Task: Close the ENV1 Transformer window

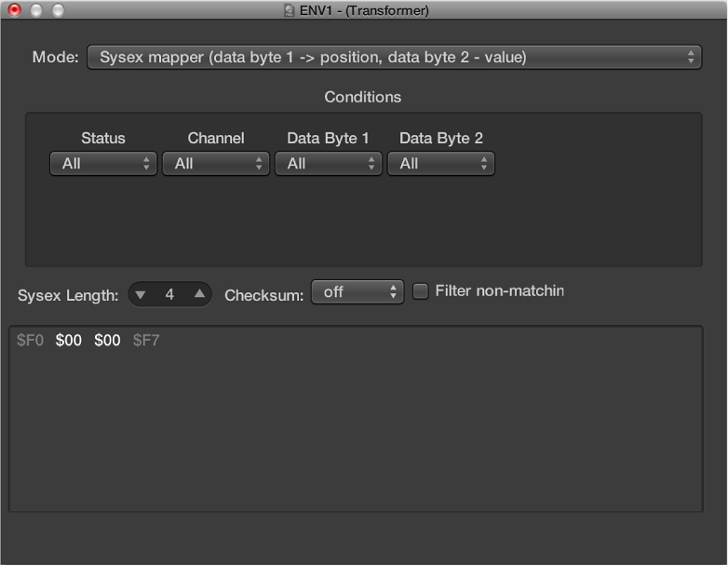Action: point(15,10)
